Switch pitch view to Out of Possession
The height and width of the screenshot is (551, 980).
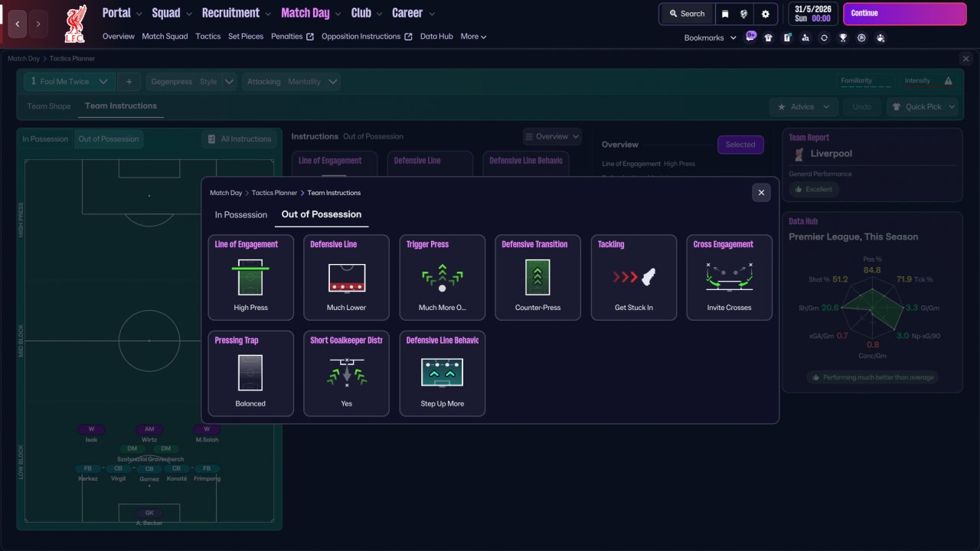tap(109, 139)
